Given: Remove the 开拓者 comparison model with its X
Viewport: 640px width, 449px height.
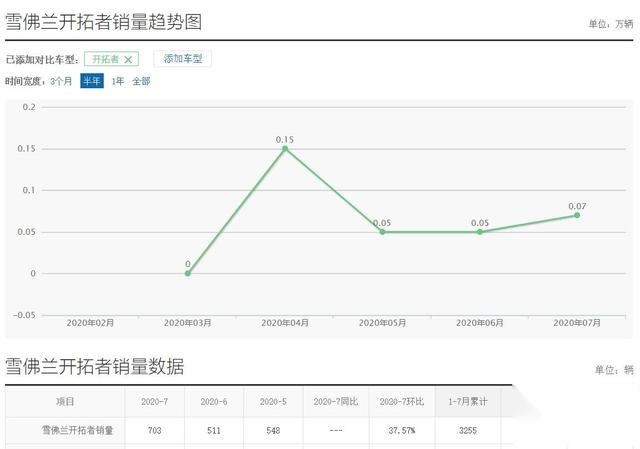Looking at the screenshot, I should [128, 60].
